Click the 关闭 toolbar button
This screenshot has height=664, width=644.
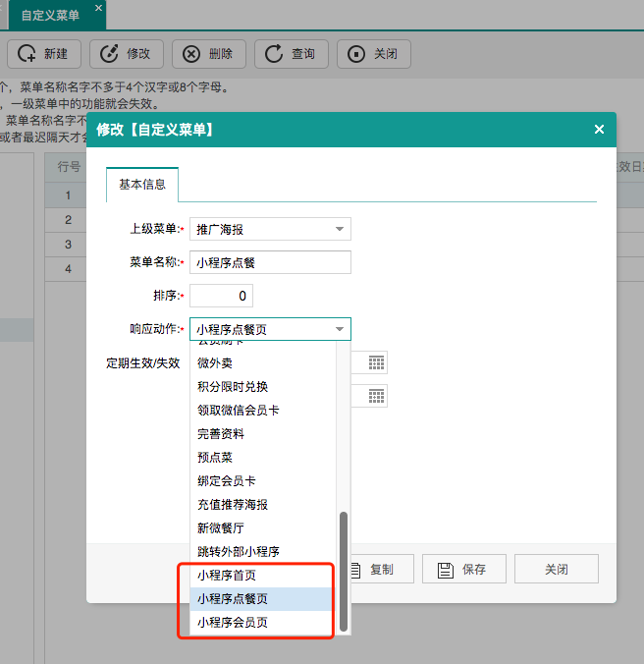tap(374, 54)
